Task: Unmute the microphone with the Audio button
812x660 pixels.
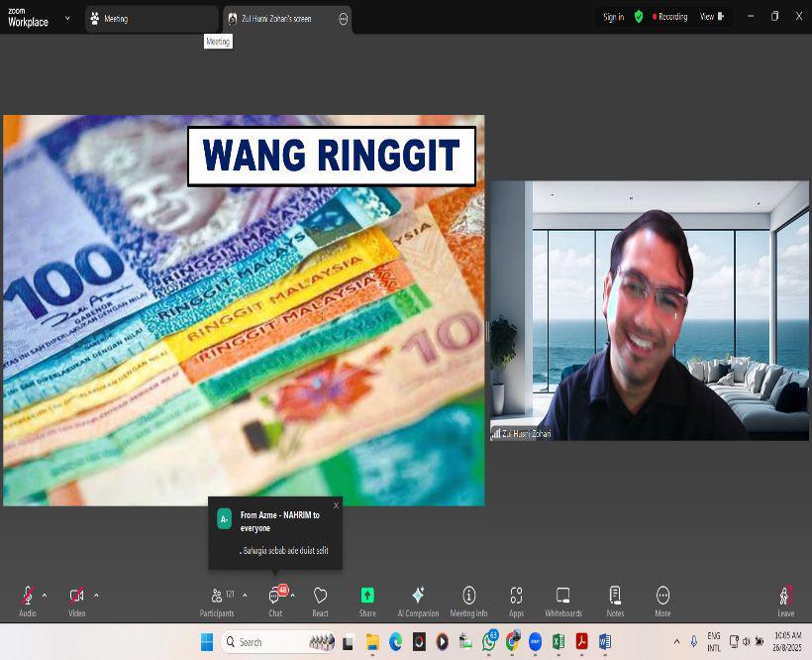Action: coord(27,598)
